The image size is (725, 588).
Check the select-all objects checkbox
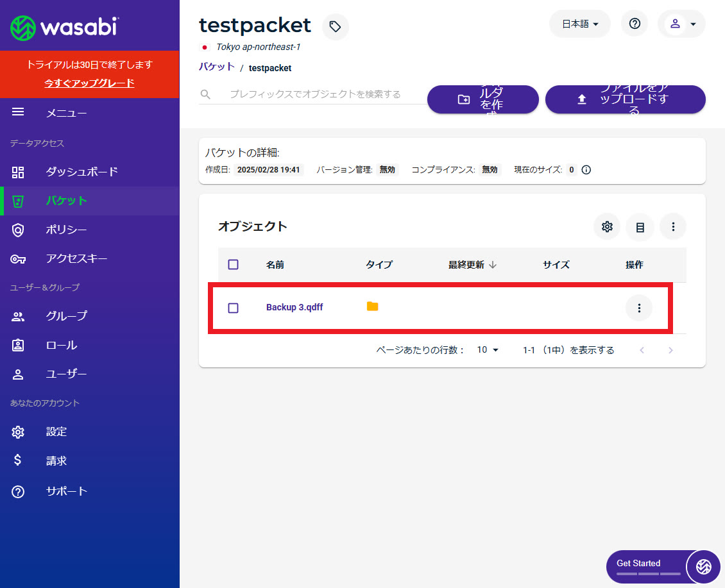coord(234,265)
